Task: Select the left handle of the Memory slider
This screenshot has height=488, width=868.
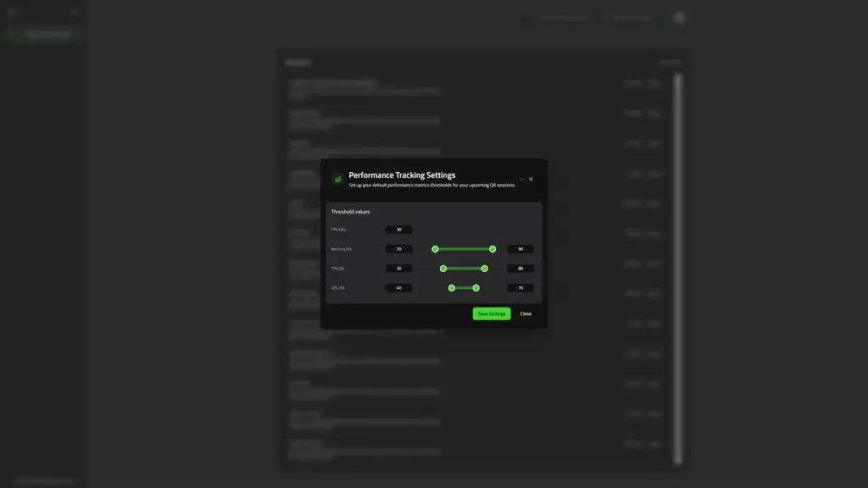Action: 435,248
